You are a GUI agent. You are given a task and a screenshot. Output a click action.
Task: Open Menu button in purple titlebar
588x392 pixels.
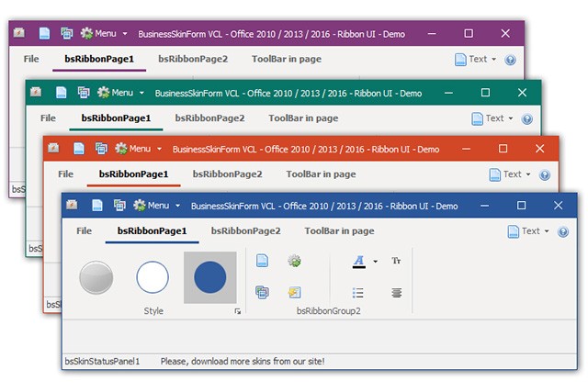point(98,33)
